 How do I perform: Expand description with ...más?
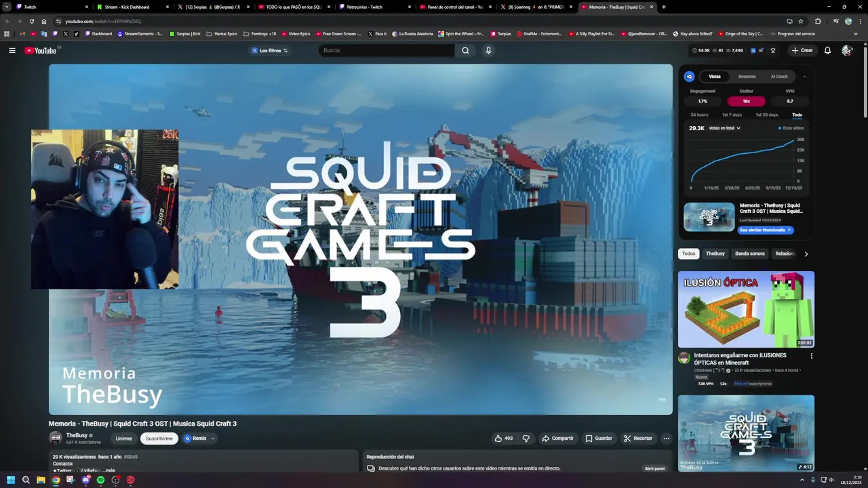(x=108, y=470)
